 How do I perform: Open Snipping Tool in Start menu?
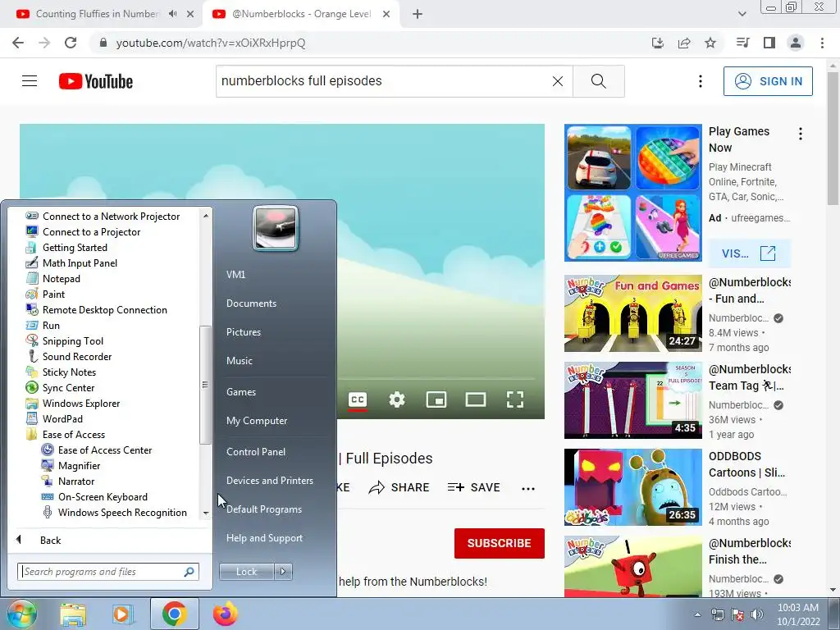click(73, 340)
